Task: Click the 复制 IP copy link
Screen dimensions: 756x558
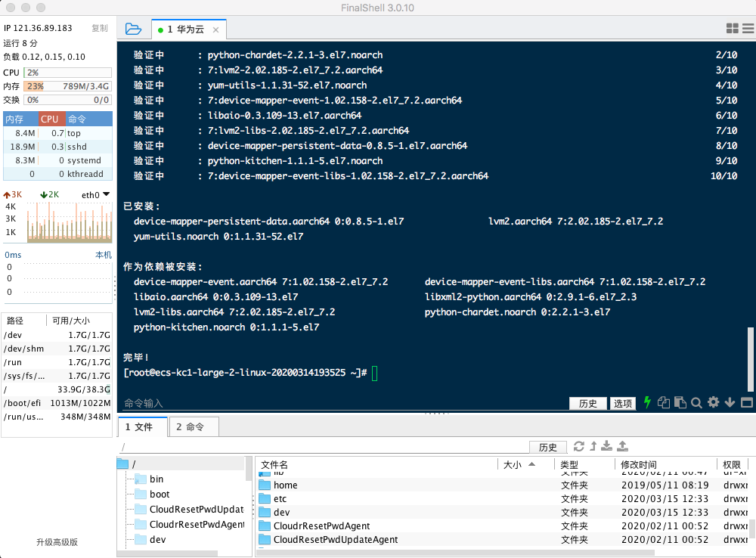Action: pyautogui.click(x=100, y=28)
